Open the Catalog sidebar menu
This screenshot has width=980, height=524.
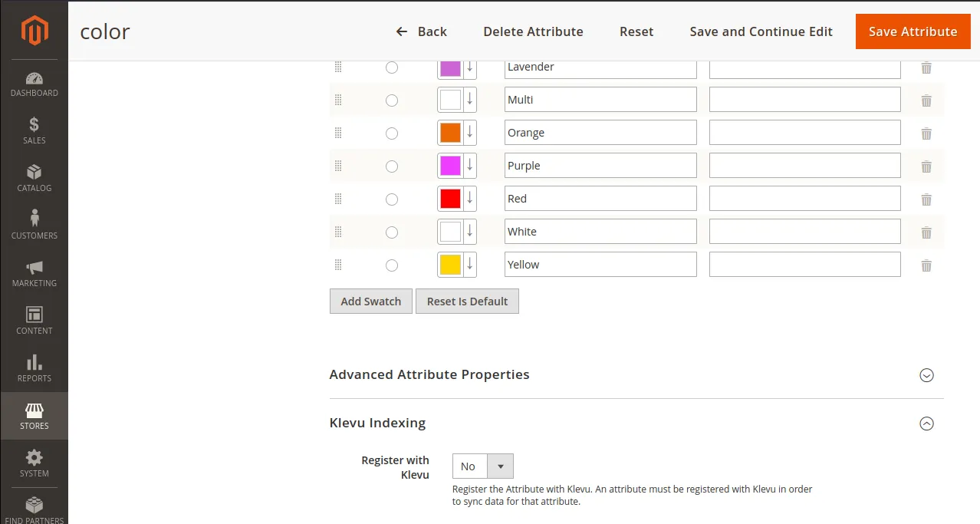tap(35, 179)
